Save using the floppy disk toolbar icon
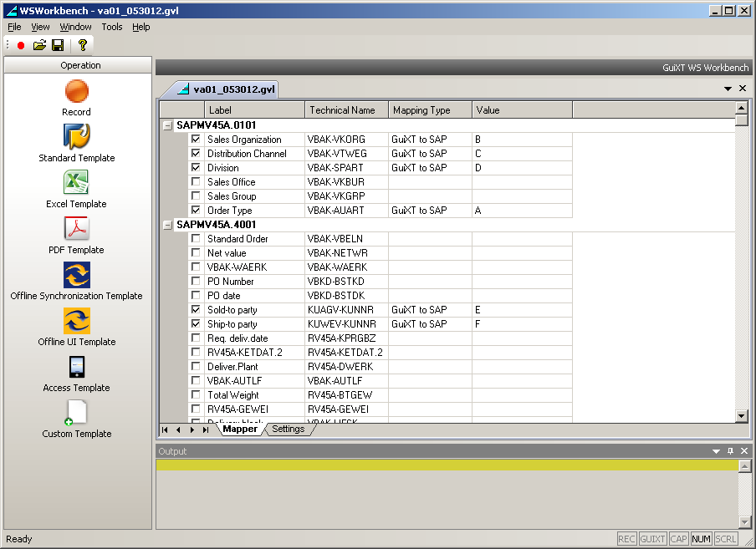The height and width of the screenshot is (549, 756). click(58, 45)
